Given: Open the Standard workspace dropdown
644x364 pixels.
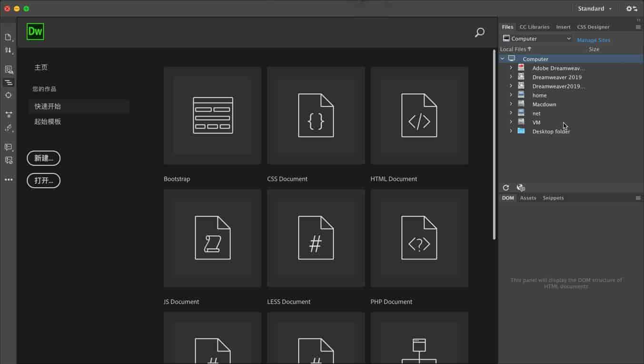Looking at the screenshot, I should click(x=594, y=9).
